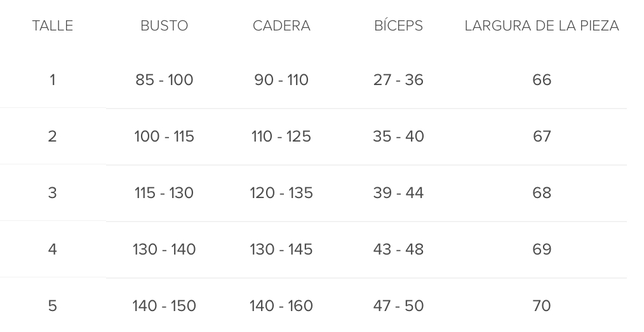The width and height of the screenshot is (644, 332).
Task: Click the biceps value 35 - 40
Action: [x=398, y=136]
